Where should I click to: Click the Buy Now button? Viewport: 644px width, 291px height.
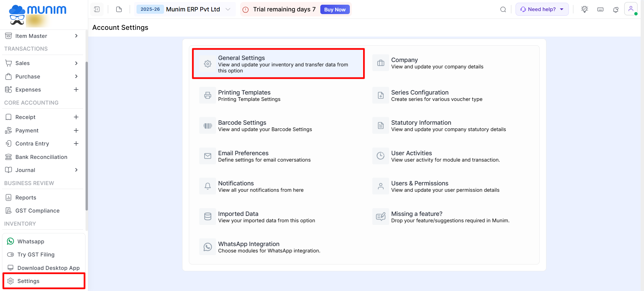click(x=334, y=9)
